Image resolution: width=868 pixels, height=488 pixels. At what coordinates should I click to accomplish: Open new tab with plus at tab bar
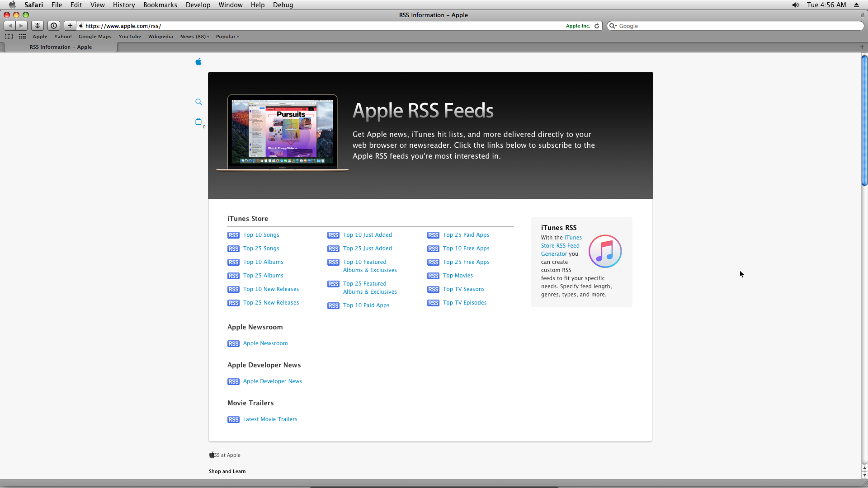pos(862,47)
